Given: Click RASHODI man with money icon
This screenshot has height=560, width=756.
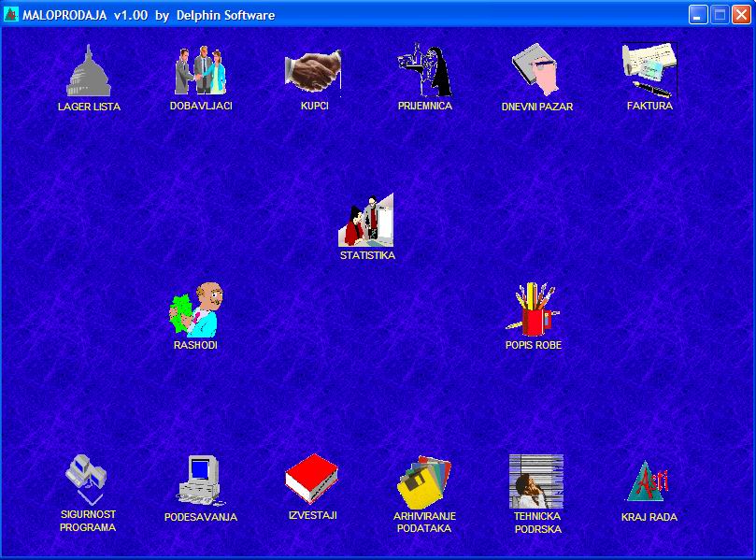Looking at the screenshot, I should pos(196,309).
